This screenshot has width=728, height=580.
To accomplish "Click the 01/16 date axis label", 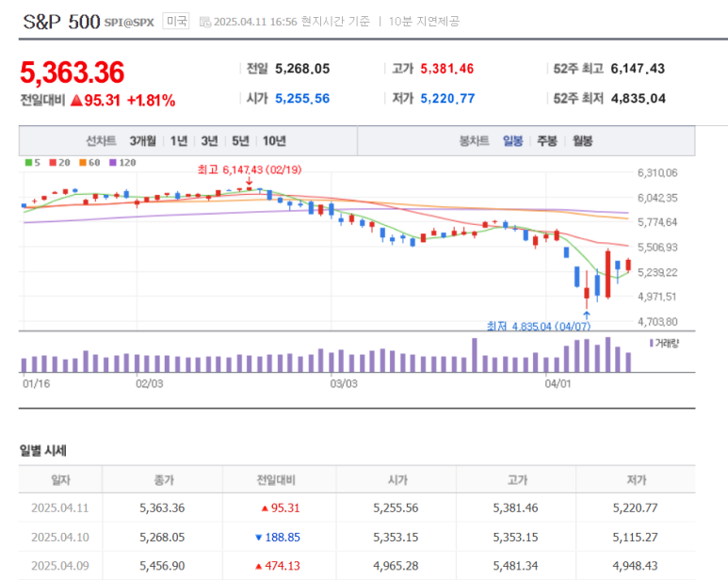I will (x=36, y=384).
